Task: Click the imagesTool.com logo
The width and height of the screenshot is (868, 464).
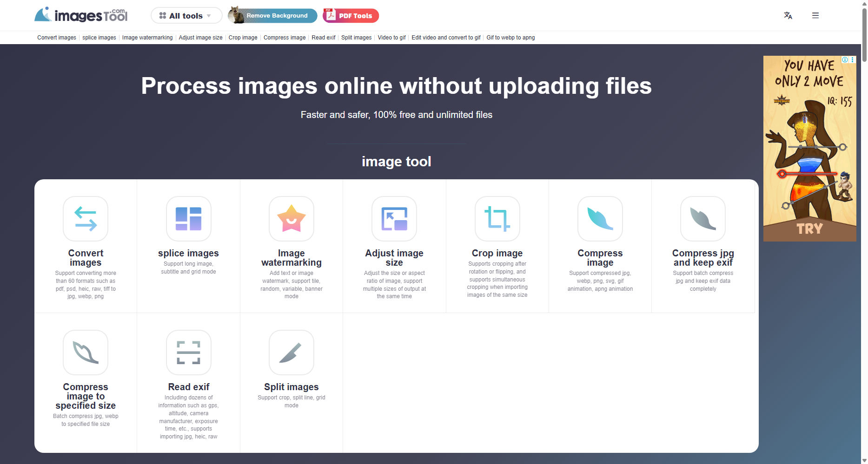Action: (x=81, y=15)
